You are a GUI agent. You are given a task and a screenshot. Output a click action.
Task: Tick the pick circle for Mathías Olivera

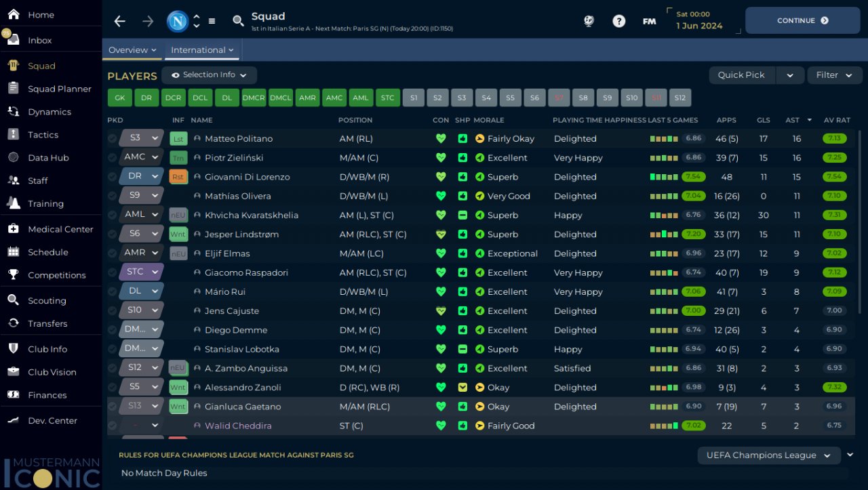point(113,196)
